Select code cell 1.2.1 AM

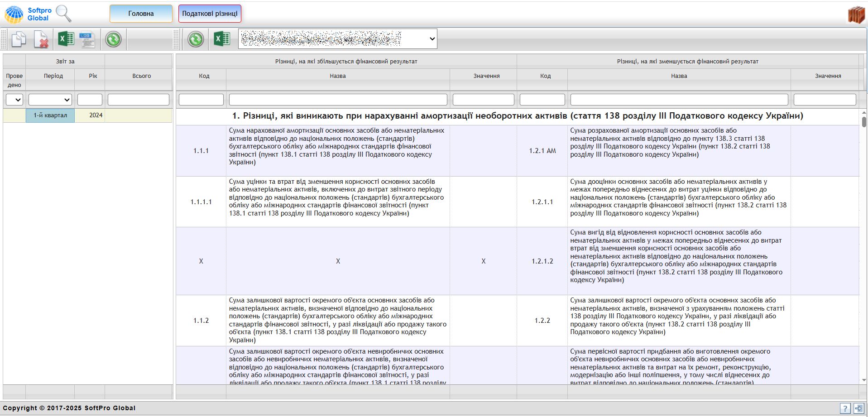click(542, 151)
